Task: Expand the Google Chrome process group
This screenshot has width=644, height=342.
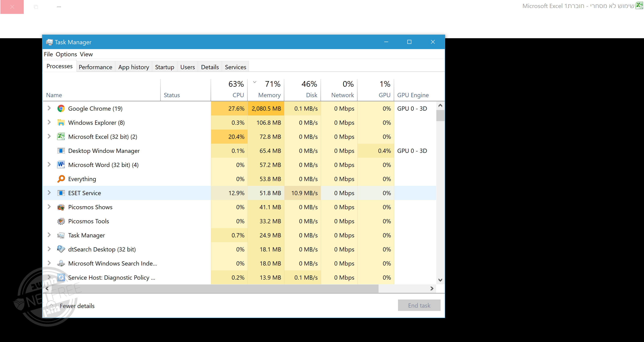Action: point(49,108)
